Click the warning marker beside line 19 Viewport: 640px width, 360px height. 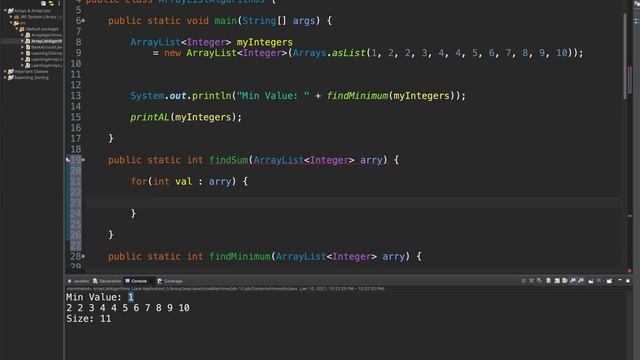68,160
